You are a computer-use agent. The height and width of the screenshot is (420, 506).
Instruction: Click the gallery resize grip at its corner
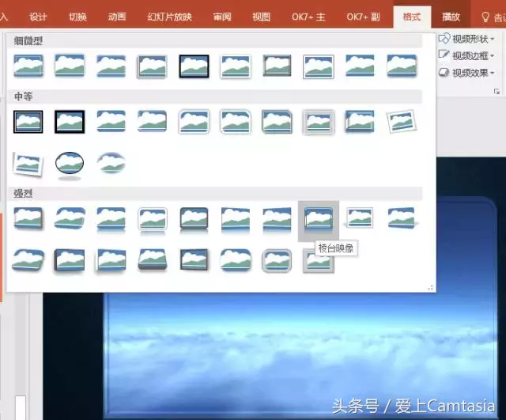[x=430, y=287]
